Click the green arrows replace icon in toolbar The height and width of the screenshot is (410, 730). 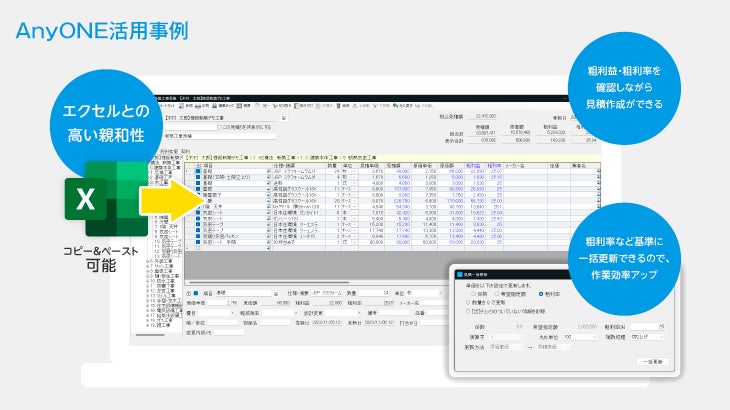(395, 106)
